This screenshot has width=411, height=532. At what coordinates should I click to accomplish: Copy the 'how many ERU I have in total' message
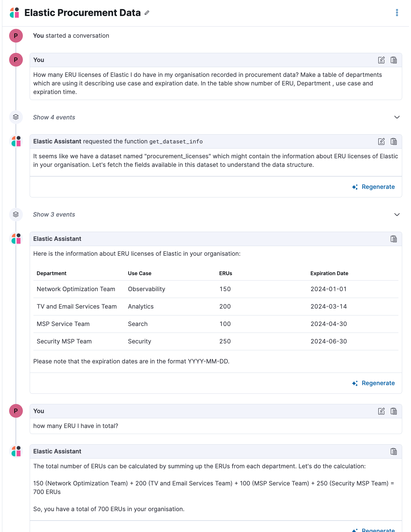[394, 411]
